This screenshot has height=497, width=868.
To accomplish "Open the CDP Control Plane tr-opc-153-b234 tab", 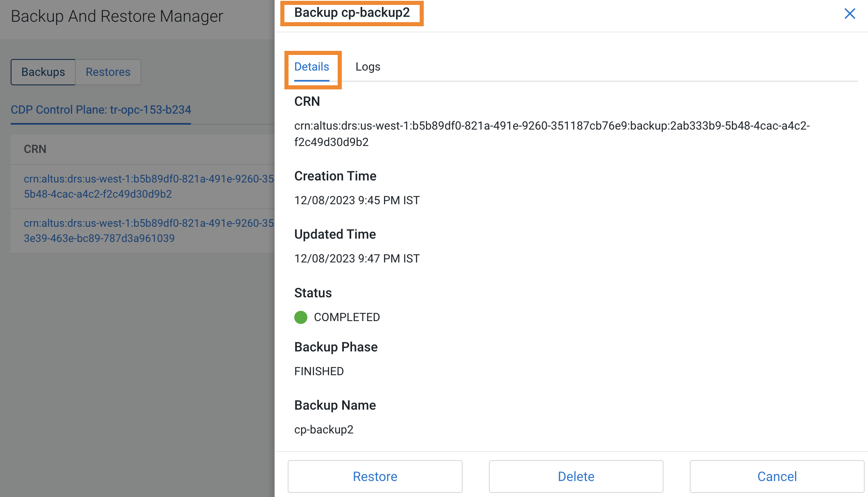I will click(x=101, y=109).
